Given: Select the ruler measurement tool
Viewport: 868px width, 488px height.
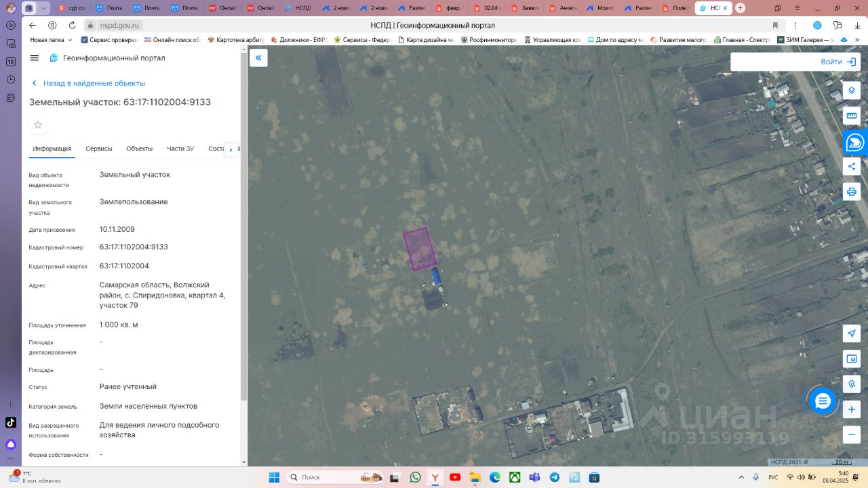Looking at the screenshot, I should point(852,116).
